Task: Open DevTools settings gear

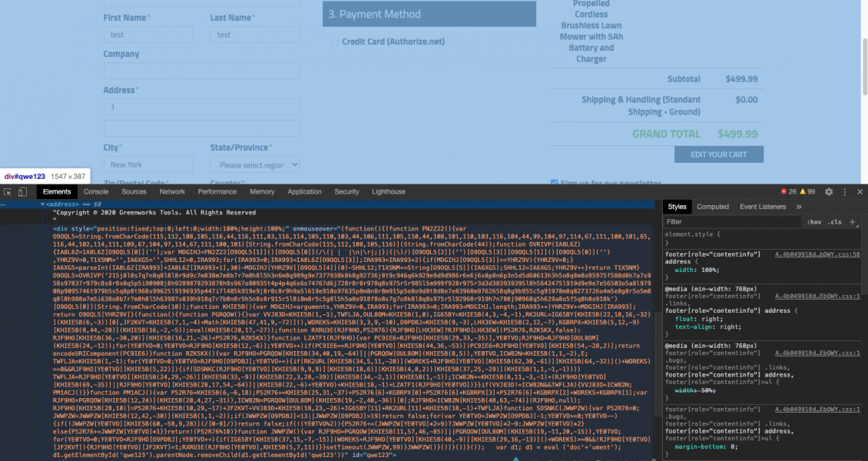Action: pos(829,191)
